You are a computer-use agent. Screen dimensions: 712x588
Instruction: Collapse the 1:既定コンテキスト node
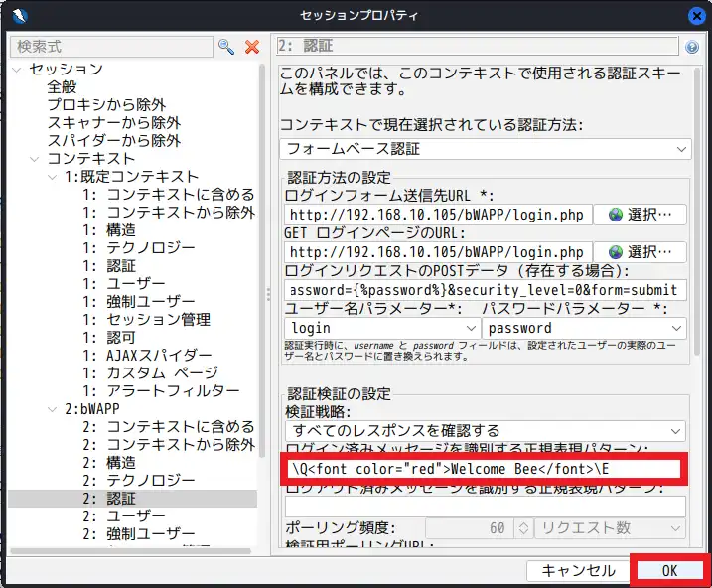pyautogui.click(x=53, y=177)
